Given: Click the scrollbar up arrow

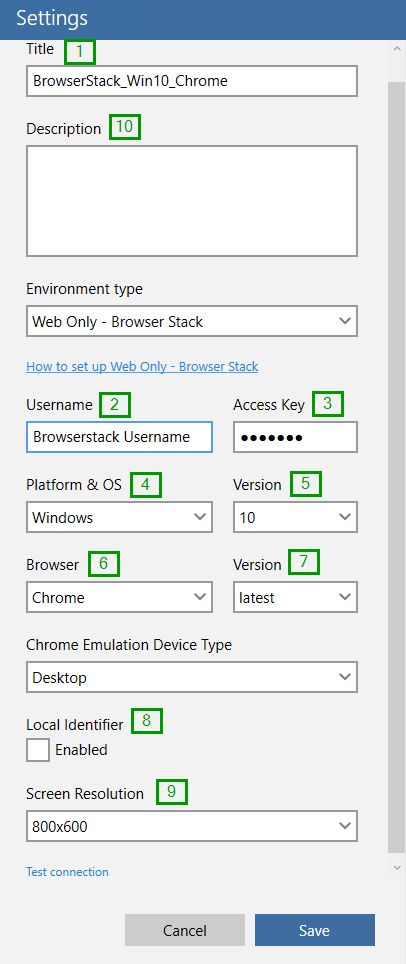Looking at the screenshot, I should point(397,49).
